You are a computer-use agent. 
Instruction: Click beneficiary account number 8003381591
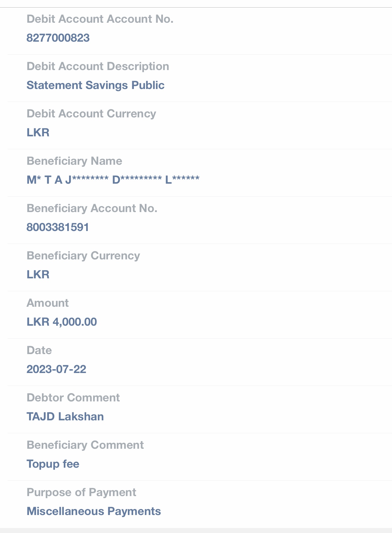(58, 227)
